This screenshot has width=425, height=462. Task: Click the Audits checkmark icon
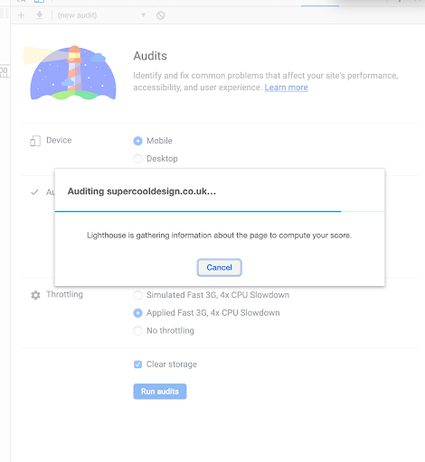click(34, 192)
